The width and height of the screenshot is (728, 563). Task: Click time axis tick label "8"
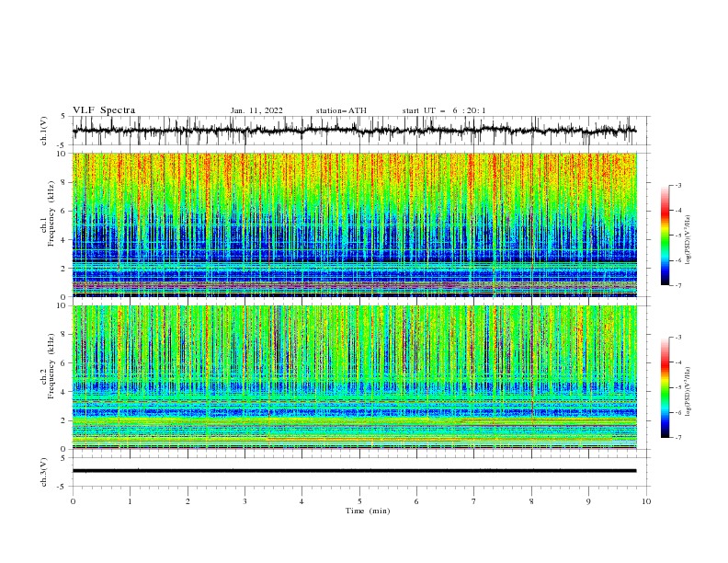click(531, 501)
